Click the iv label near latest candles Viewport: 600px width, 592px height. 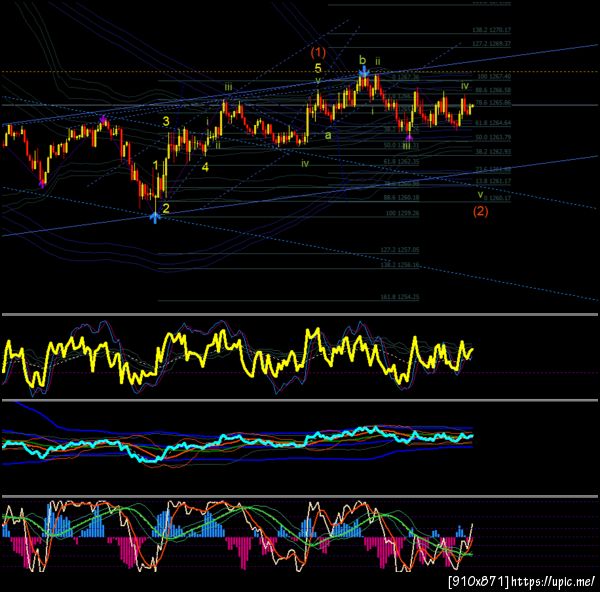pos(465,86)
